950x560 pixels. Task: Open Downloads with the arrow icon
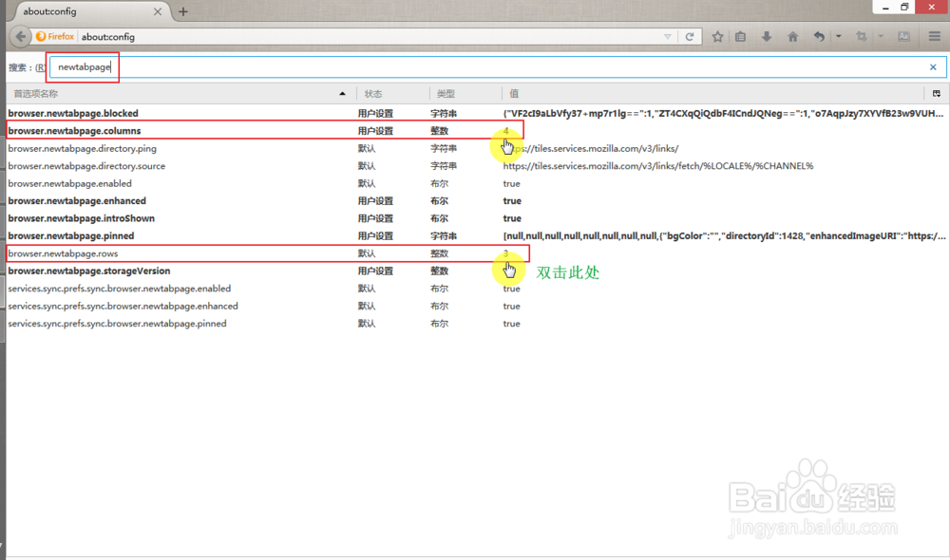pyautogui.click(x=766, y=35)
